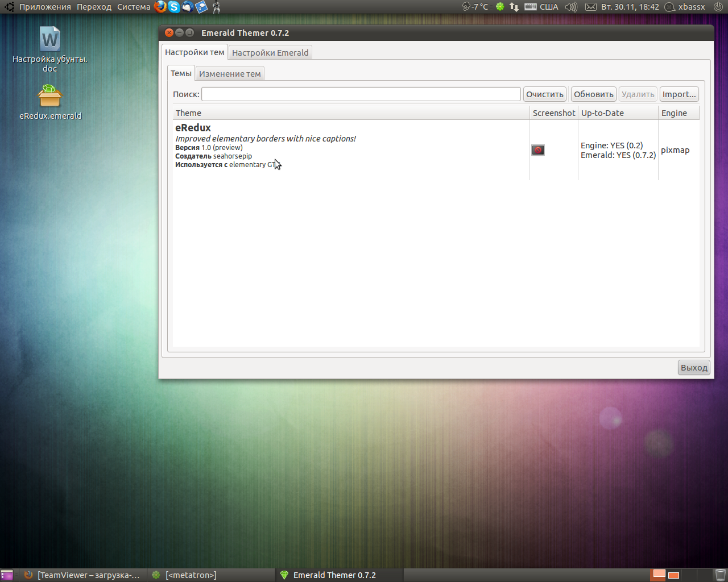The image size is (728, 582).
Task: Open the Система menu
Action: [134, 7]
